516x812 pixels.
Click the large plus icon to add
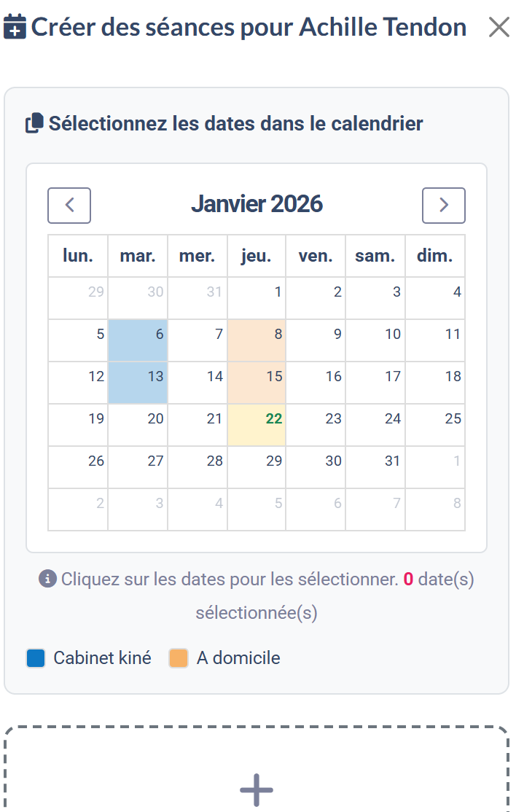pos(257,790)
